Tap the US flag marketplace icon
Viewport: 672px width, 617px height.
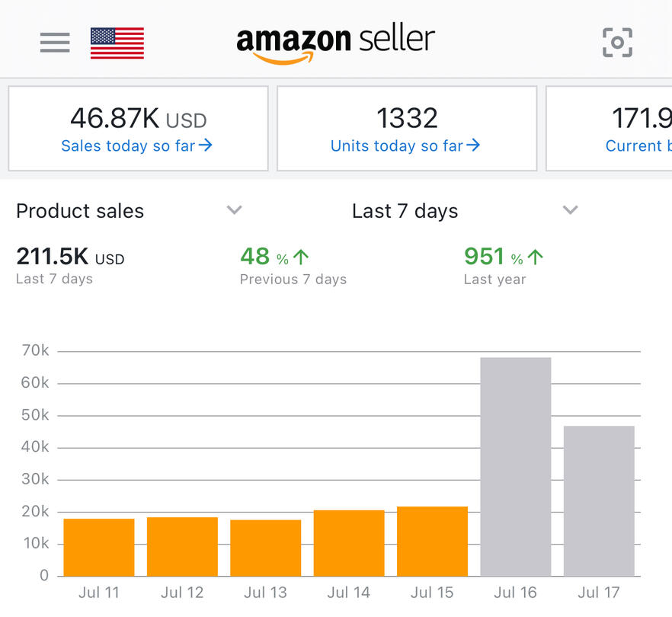tap(117, 43)
